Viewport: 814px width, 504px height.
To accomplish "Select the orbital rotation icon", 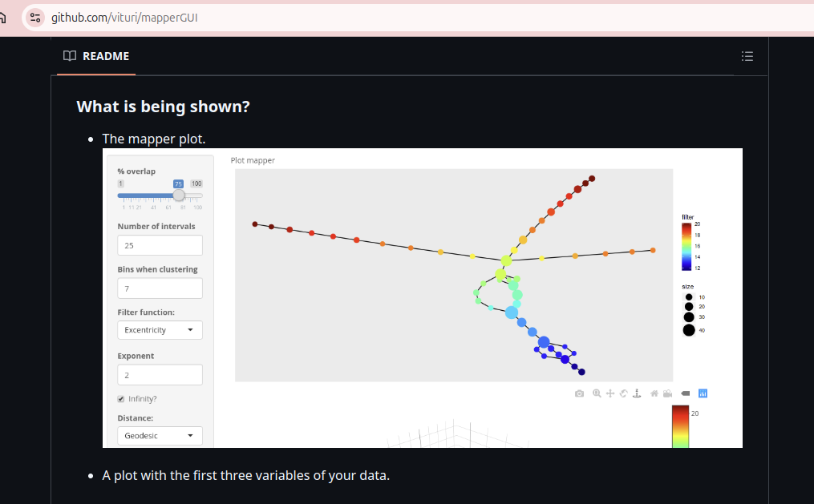I will click(624, 393).
